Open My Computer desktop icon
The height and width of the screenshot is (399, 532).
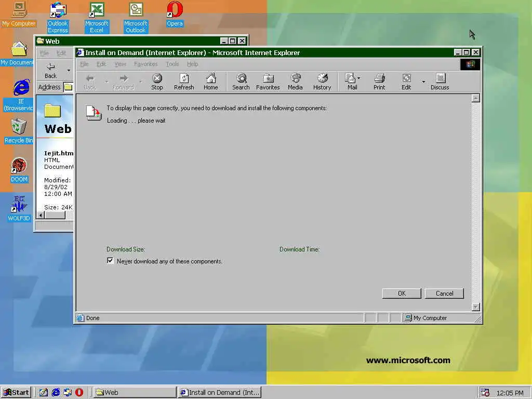tap(19, 14)
